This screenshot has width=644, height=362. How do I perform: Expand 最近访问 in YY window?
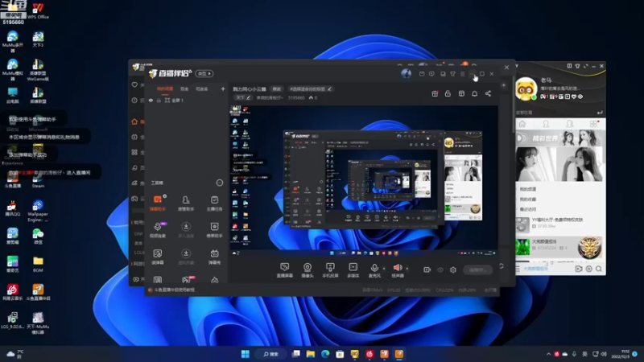[x=528, y=209]
